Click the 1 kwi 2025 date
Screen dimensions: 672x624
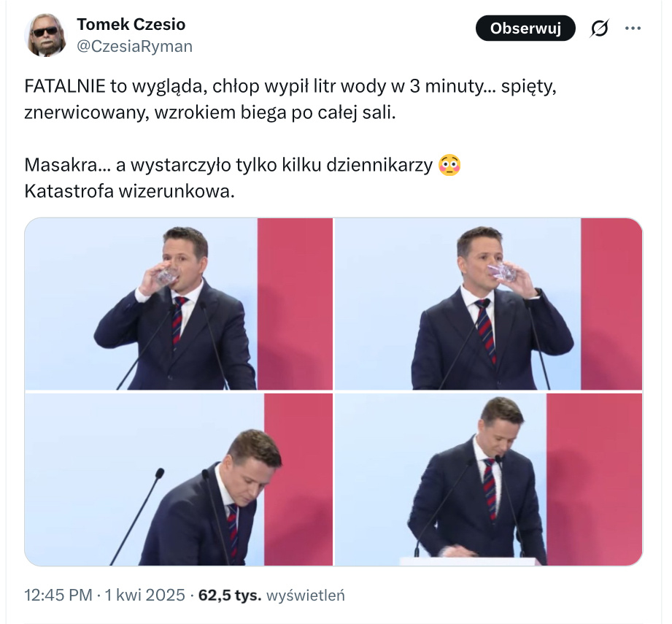click(144, 595)
